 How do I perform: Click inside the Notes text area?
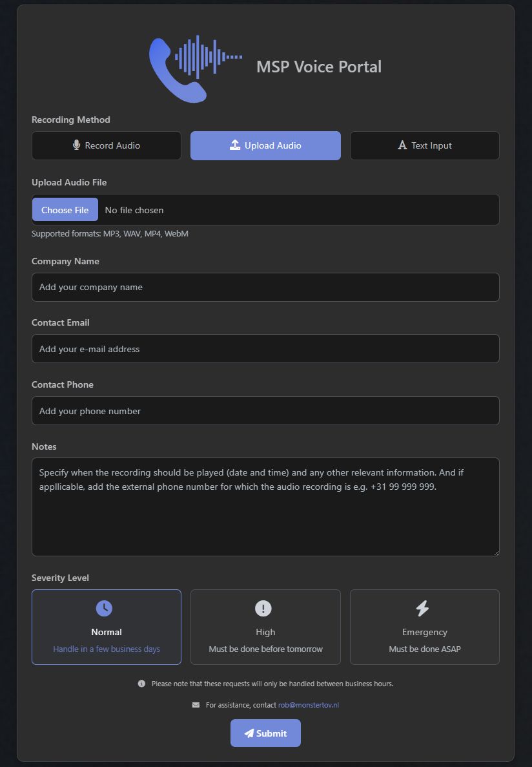coord(265,506)
